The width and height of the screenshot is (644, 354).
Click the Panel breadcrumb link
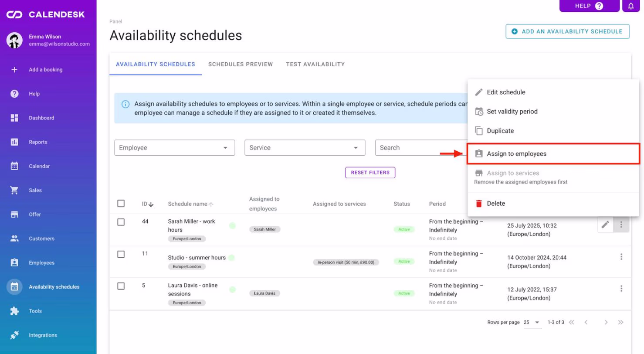tap(116, 21)
